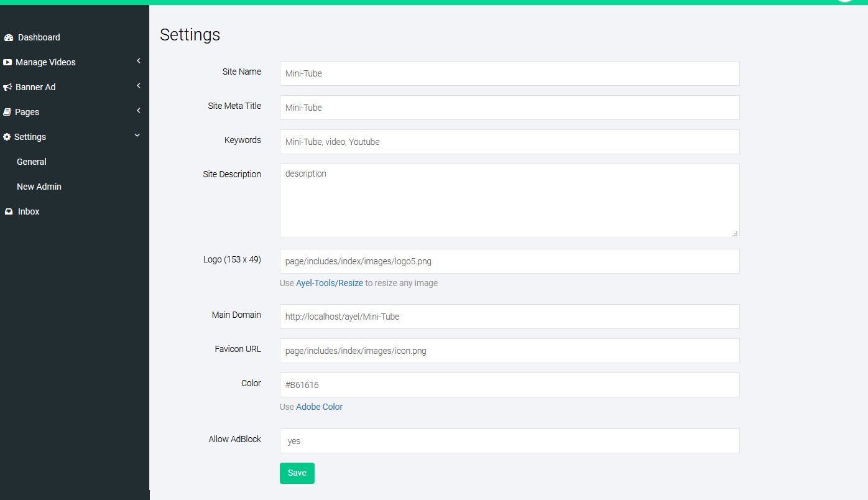868x500 pixels.
Task: Click the Main Domain label
Action: pos(236,315)
